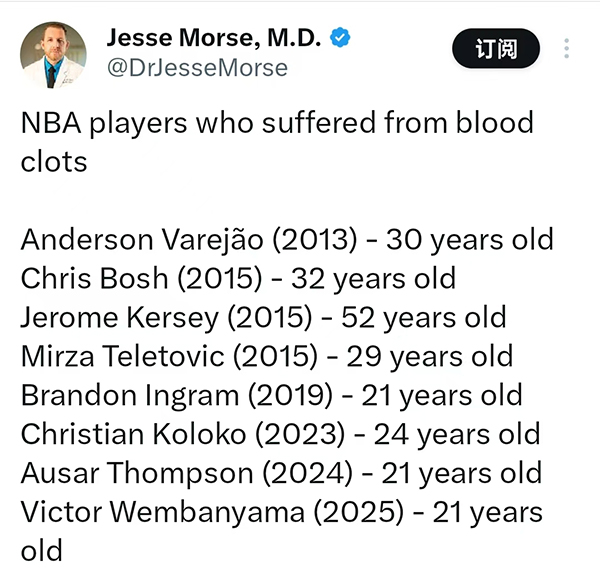
Task: Select the Victor Wembanyama (2025) line
Action: tap(282, 531)
